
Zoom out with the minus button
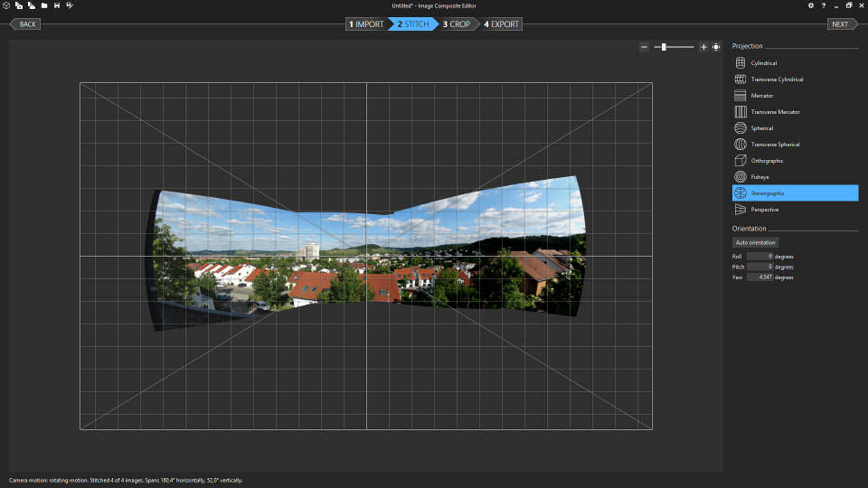point(644,47)
